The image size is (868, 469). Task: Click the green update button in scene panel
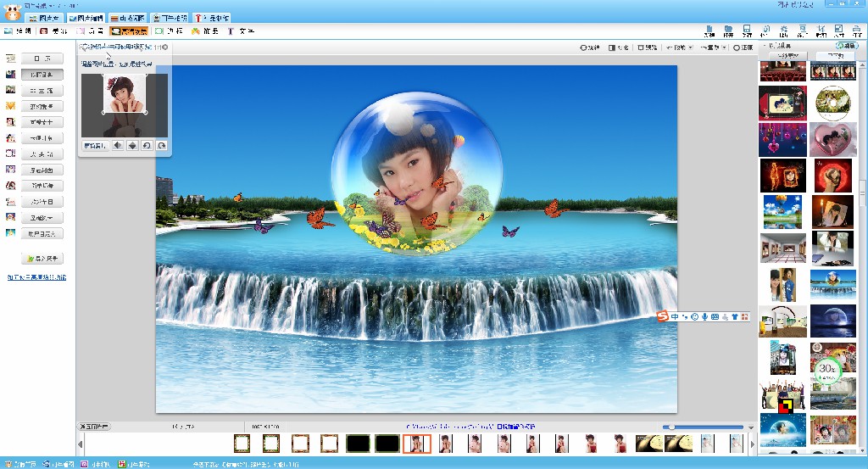(847, 46)
